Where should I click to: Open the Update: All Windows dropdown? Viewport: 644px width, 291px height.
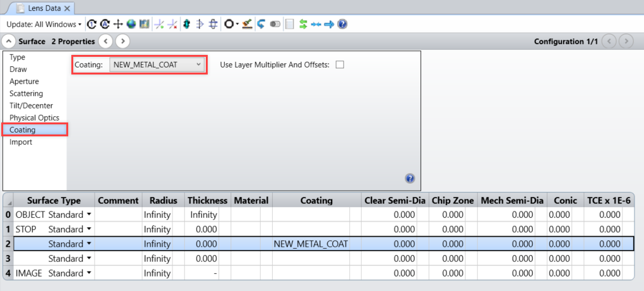click(x=44, y=25)
